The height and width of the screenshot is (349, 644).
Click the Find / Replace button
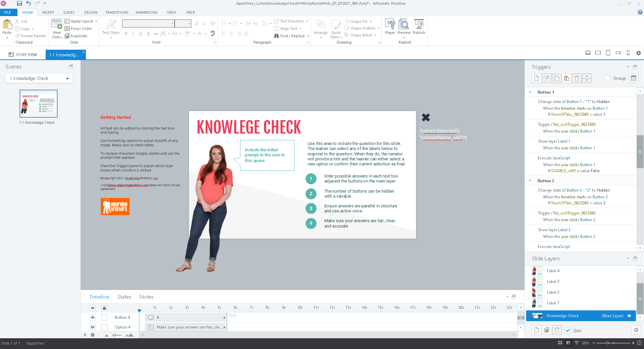(x=291, y=36)
